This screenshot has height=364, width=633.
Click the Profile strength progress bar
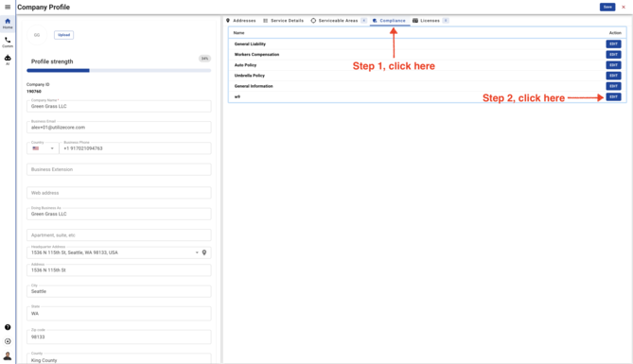click(118, 71)
